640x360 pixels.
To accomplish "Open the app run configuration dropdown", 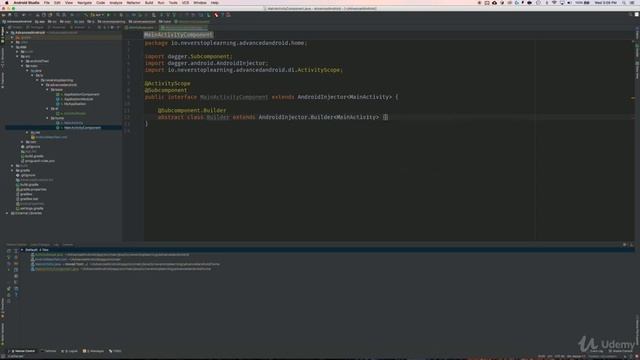I will click(97, 15).
